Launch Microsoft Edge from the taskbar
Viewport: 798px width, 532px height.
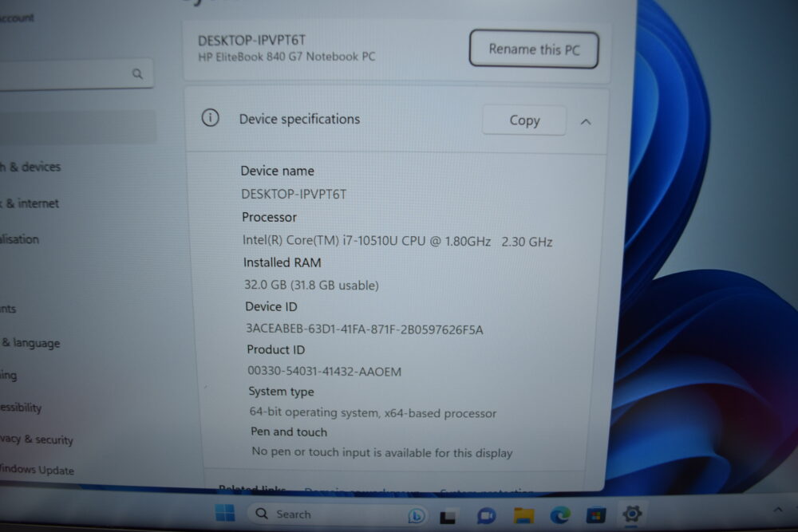click(x=560, y=515)
